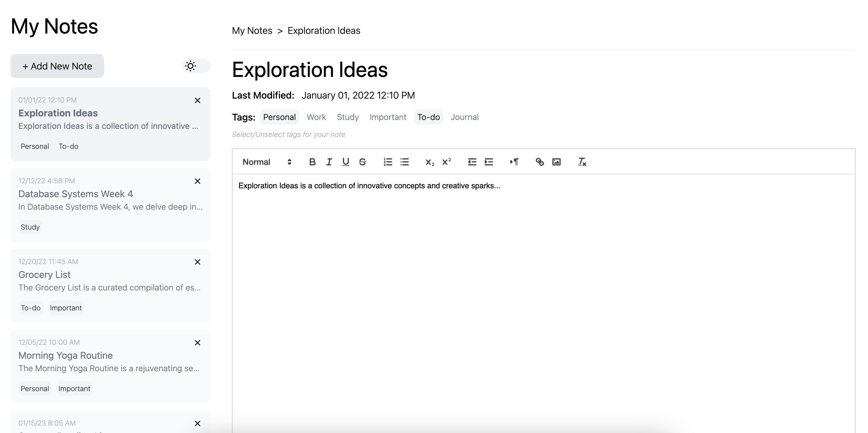
Task: Apply superscript formatting
Action: (446, 162)
